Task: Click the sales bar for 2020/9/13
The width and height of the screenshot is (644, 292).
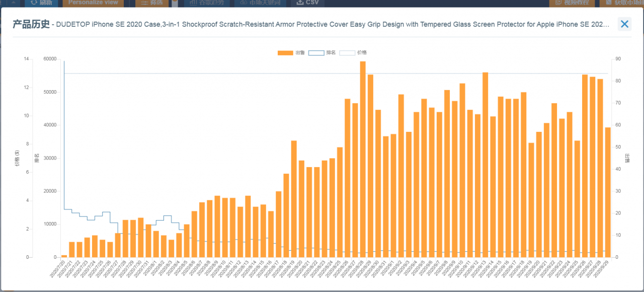Action: (486, 165)
